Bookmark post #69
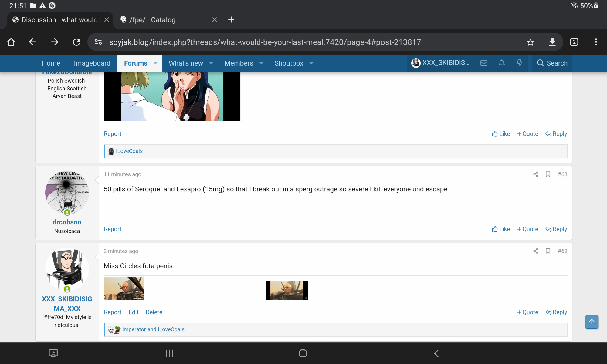The image size is (607, 364). point(548,251)
